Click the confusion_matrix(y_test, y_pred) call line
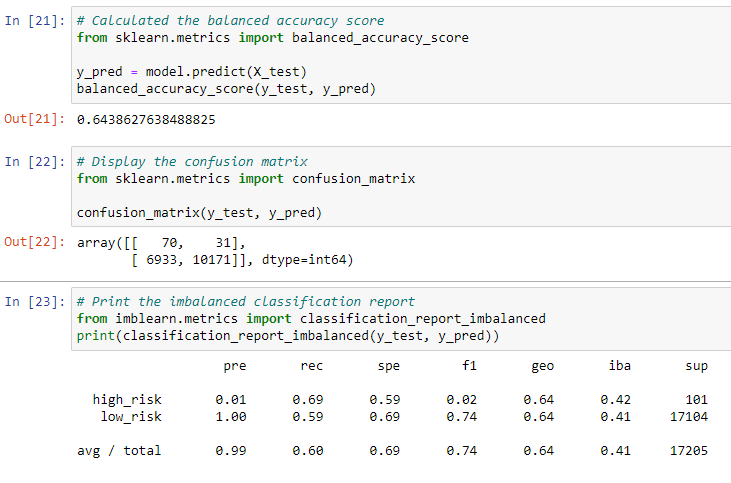Viewport: 731px width, 483px height. click(200, 213)
